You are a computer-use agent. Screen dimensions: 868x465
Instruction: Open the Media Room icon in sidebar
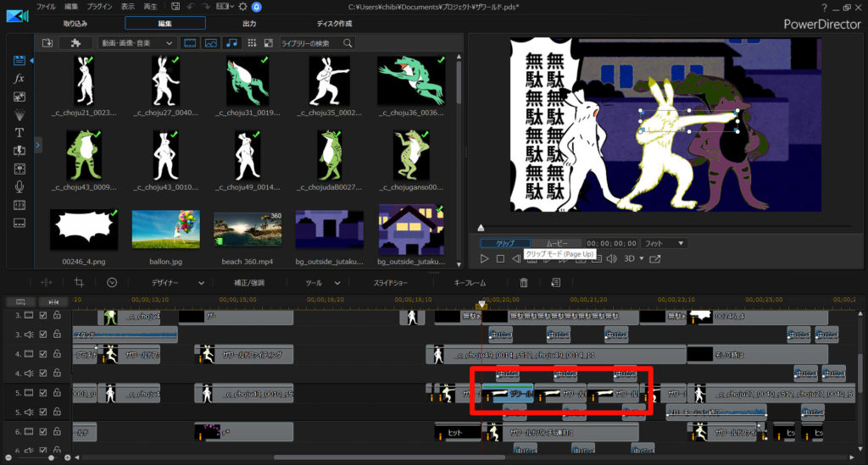[x=19, y=60]
